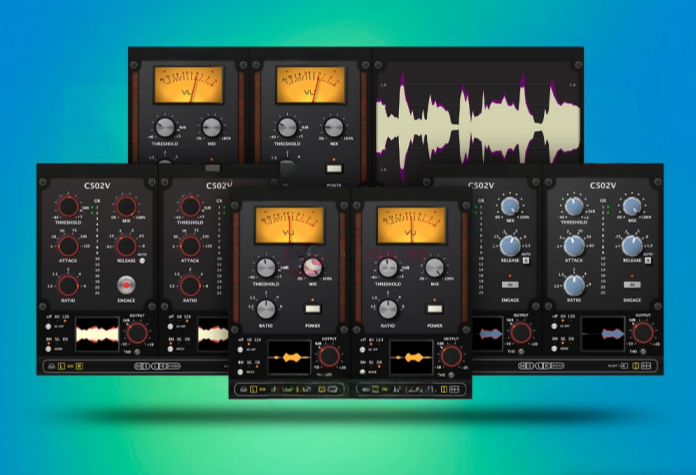This screenshot has width=696, height=475.
Task: Click the ATTACK knob on second red C502V
Action: pyautogui.click(x=190, y=246)
